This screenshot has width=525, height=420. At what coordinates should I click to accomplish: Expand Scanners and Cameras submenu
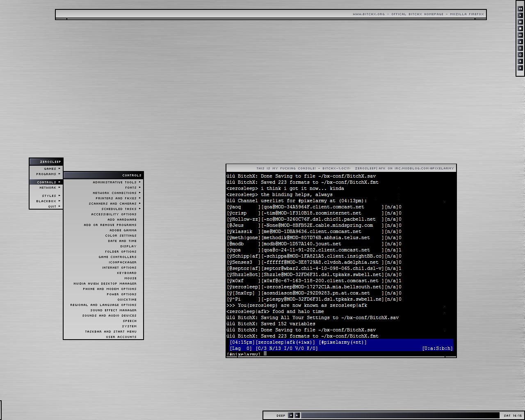coord(103,203)
